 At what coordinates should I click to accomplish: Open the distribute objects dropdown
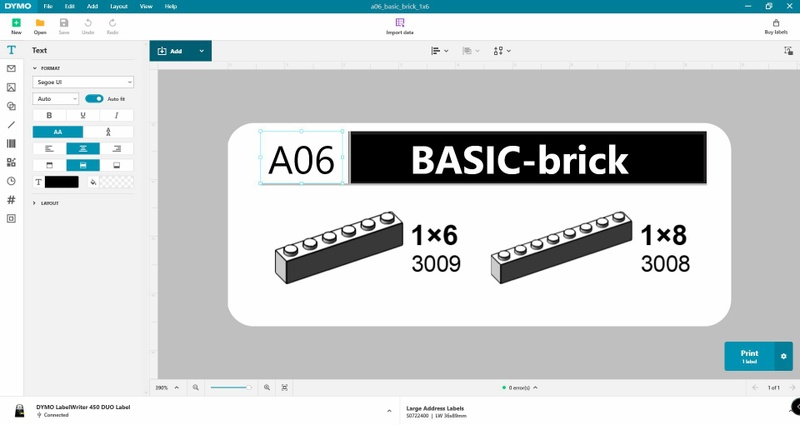coord(502,51)
